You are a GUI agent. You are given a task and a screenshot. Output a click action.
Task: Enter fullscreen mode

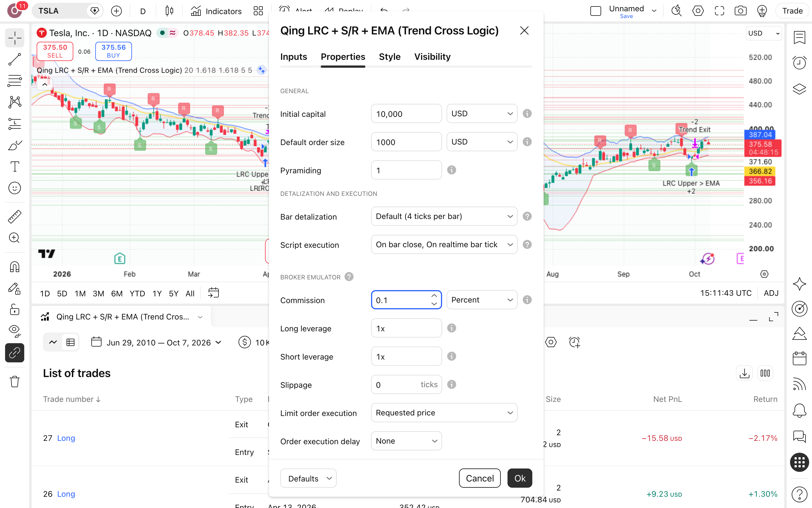point(720,11)
